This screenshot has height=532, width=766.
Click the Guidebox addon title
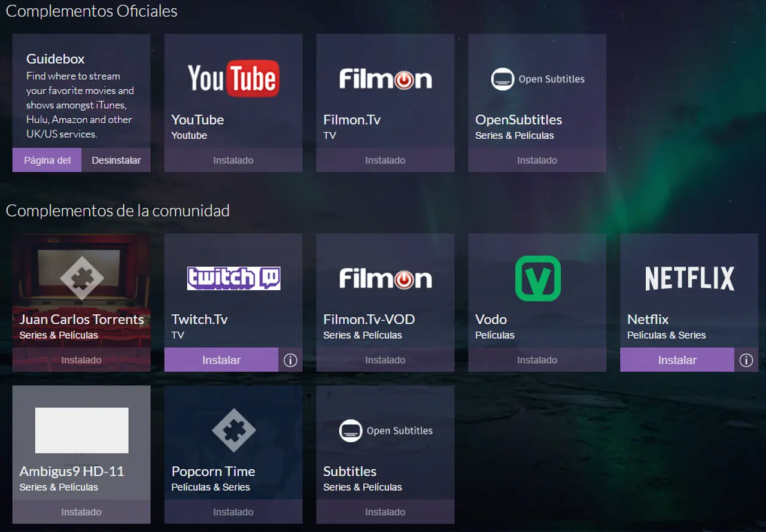[56, 59]
